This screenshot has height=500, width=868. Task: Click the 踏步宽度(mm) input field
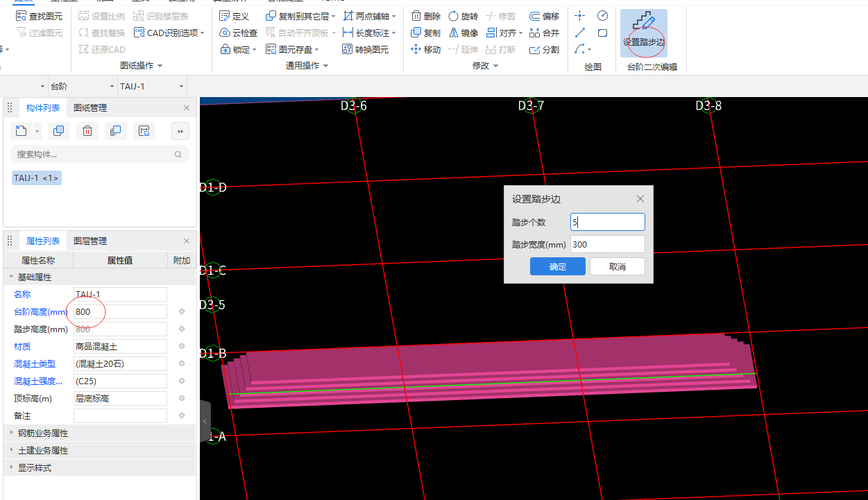pyautogui.click(x=608, y=244)
